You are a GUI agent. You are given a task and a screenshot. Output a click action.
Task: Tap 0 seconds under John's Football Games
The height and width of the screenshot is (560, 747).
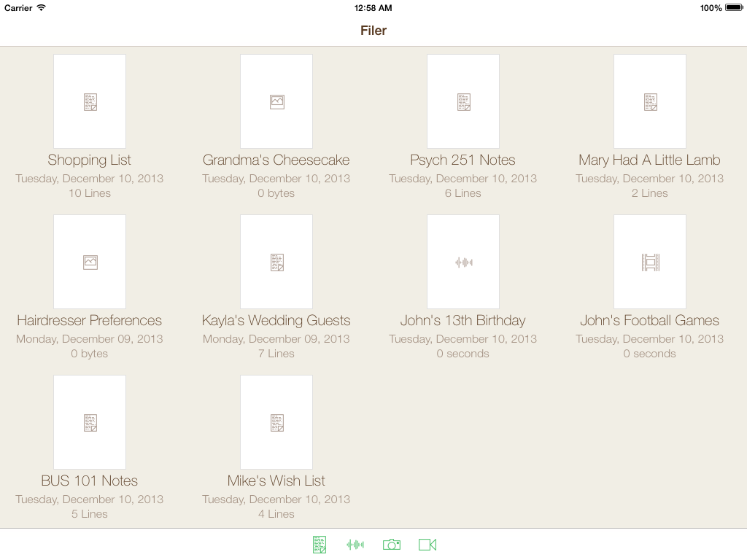(x=650, y=354)
